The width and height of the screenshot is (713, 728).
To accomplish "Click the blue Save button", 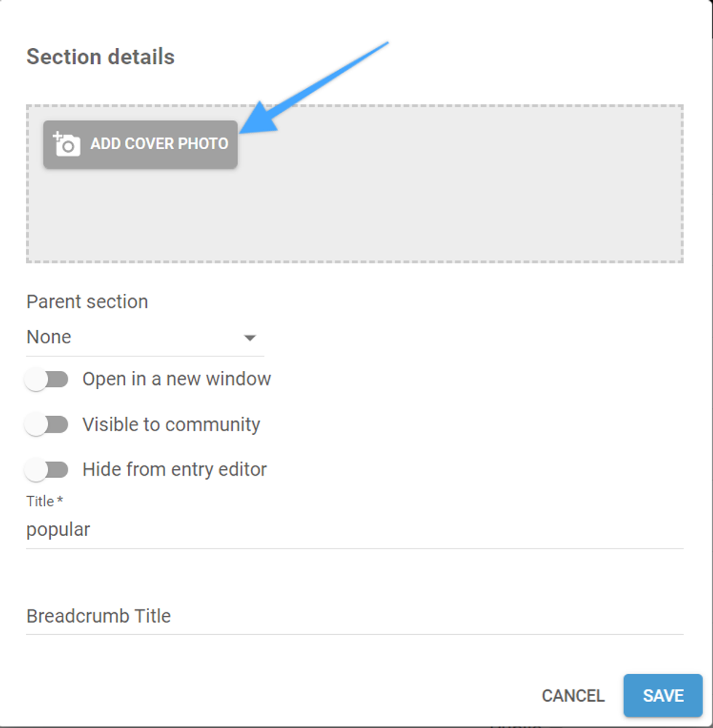I will [662, 695].
